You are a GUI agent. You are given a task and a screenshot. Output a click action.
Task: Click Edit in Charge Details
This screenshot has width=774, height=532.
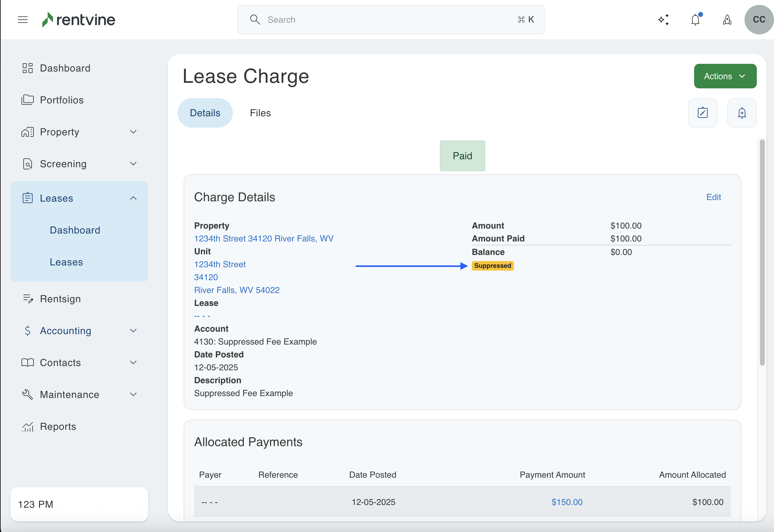coord(713,197)
